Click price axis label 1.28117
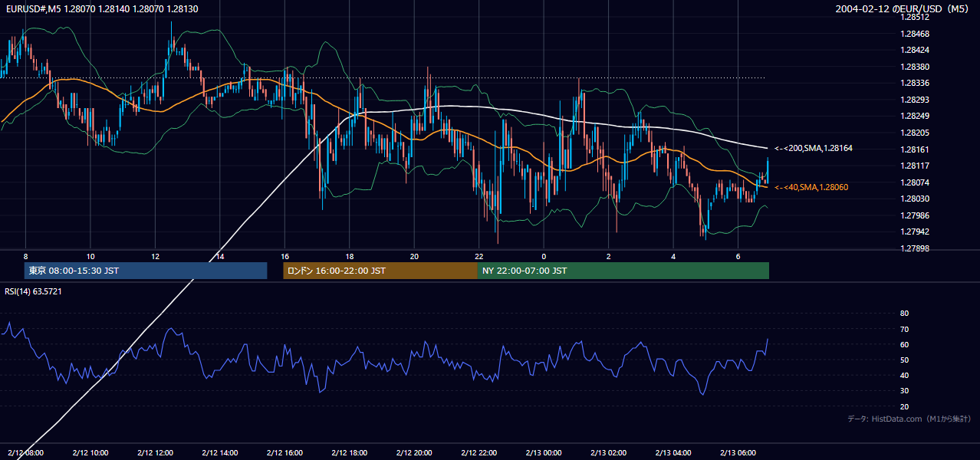980x460 pixels. 915,166
